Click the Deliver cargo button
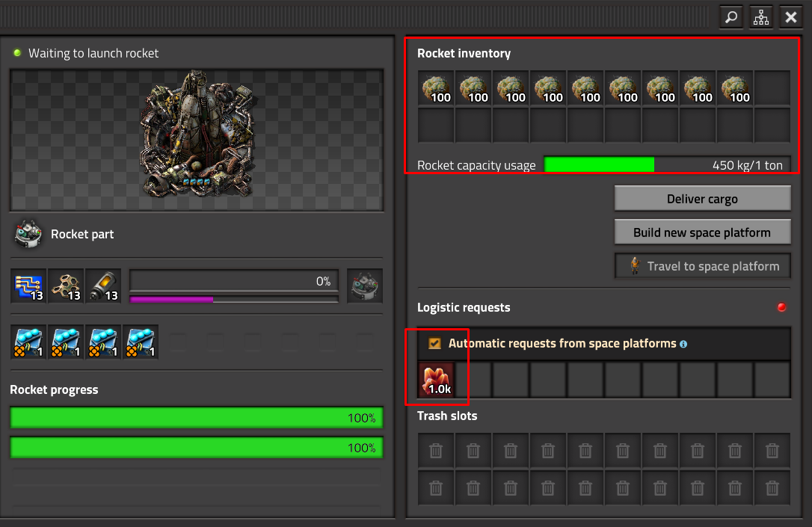Image resolution: width=812 pixels, height=527 pixels. (703, 199)
